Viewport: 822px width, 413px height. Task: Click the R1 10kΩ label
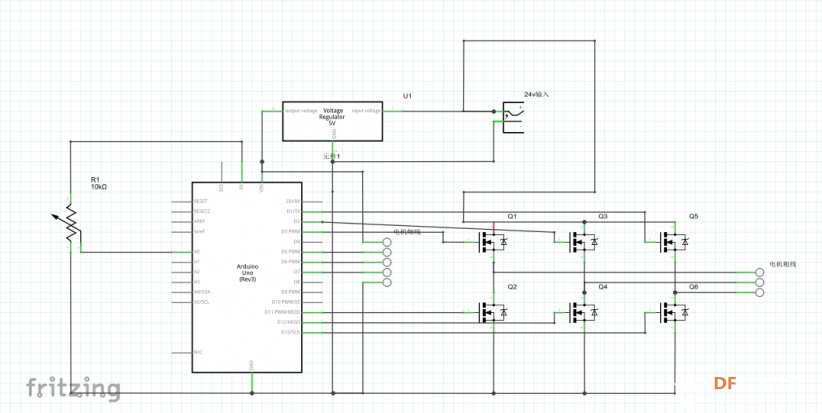99,183
